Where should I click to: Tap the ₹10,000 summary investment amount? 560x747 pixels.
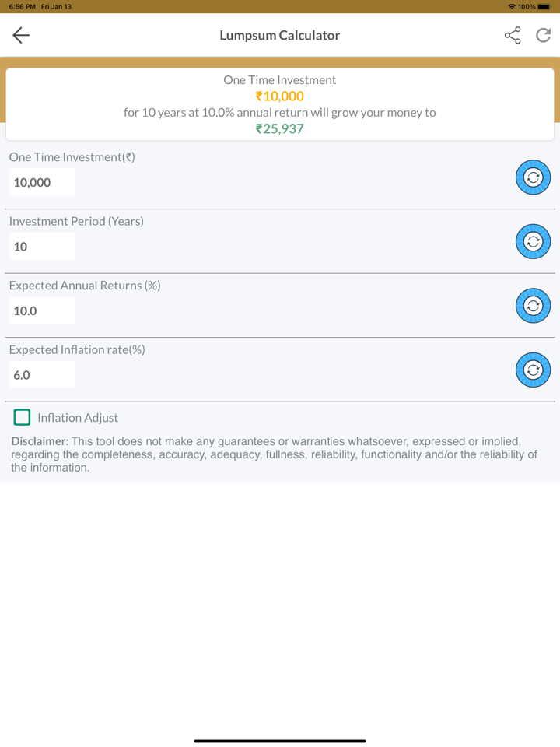click(x=280, y=96)
